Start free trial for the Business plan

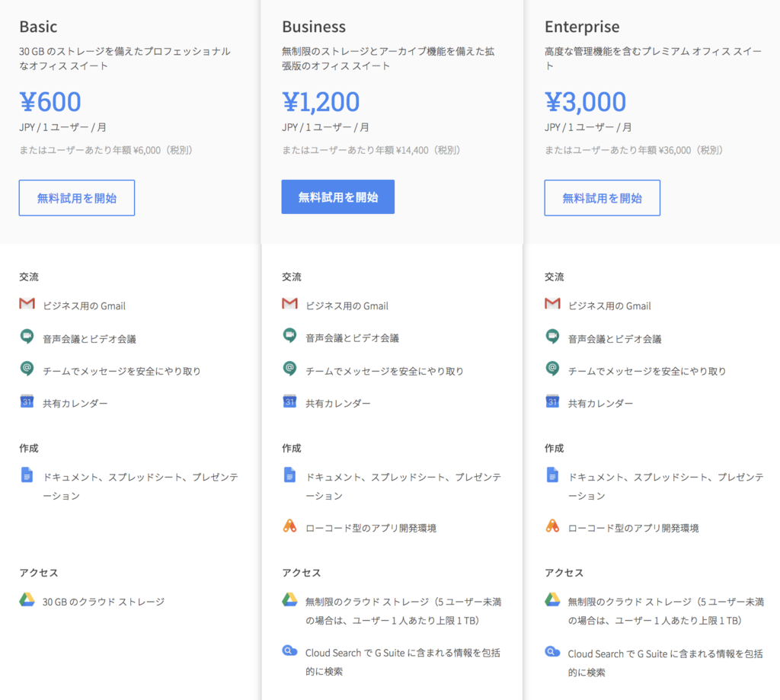pyautogui.click(x=337, y=197)
